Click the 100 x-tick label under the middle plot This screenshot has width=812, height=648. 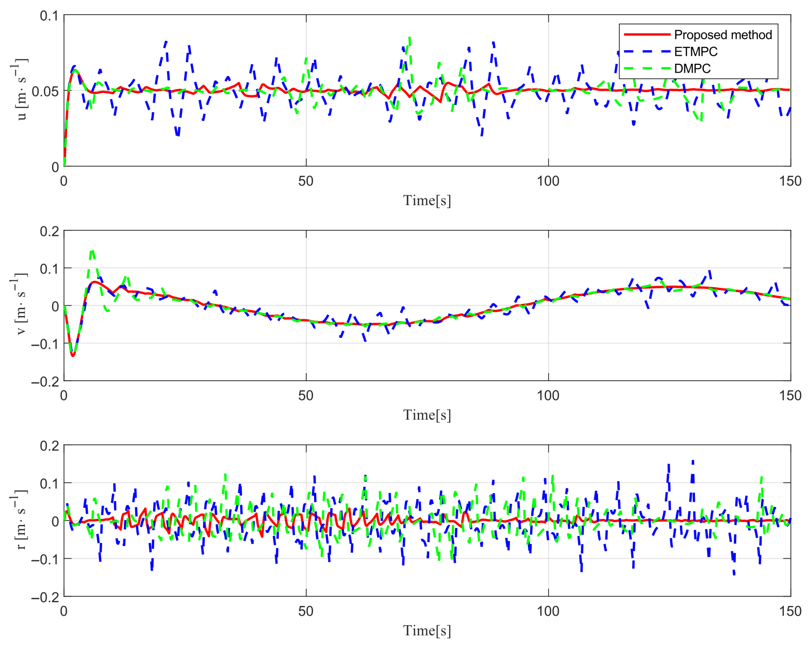click(548, 395)
